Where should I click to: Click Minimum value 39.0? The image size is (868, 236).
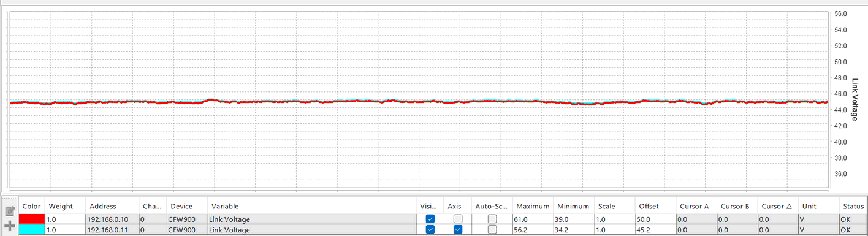tap(574, 219)
